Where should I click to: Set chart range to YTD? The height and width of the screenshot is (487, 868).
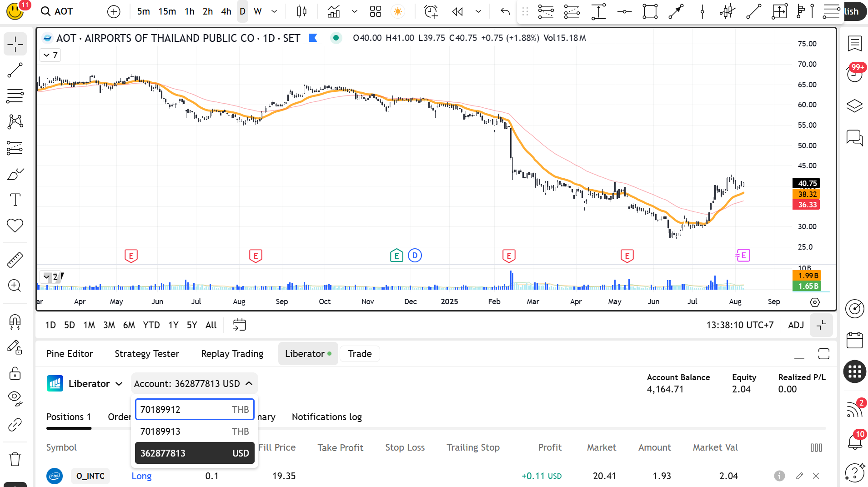151,325
